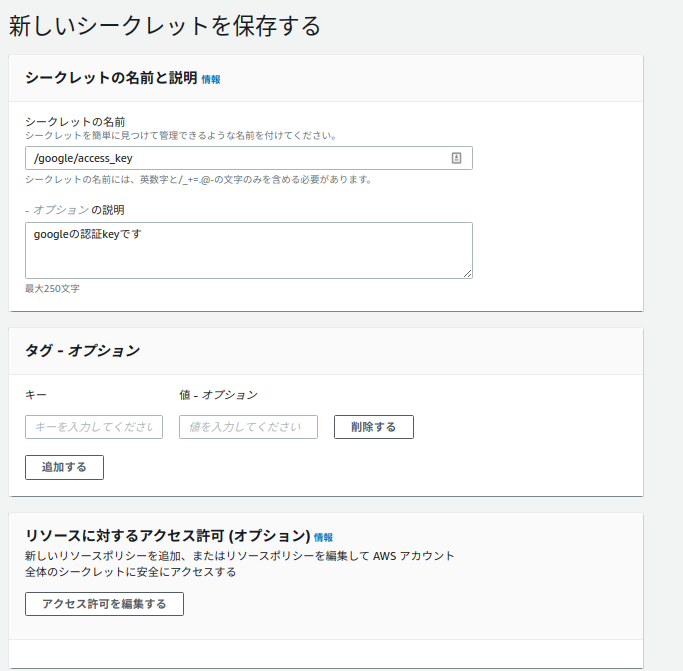Click the autofill contact icon in secret name field
Image resolution: width=683 pixels, height=671 pixels.
[456, 158]
